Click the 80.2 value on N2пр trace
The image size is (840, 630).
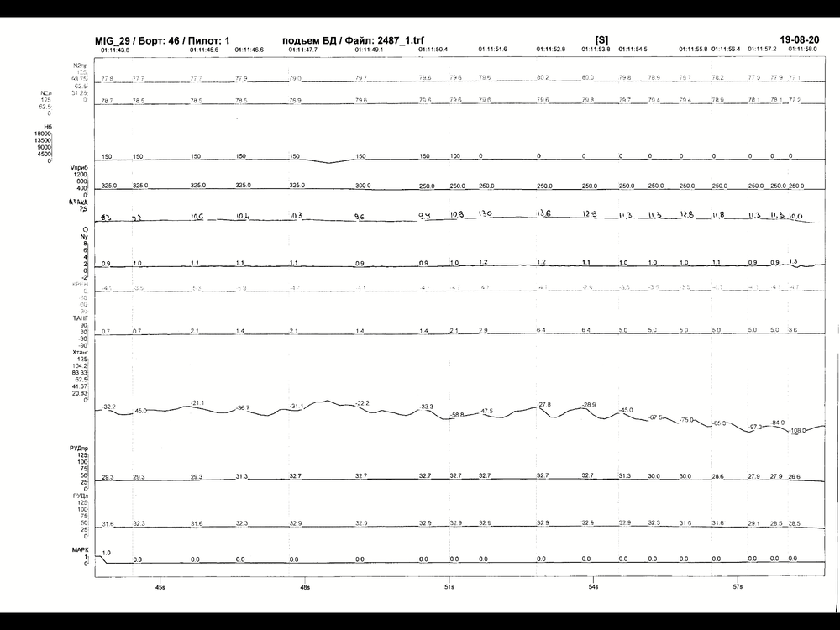(542, 77)
